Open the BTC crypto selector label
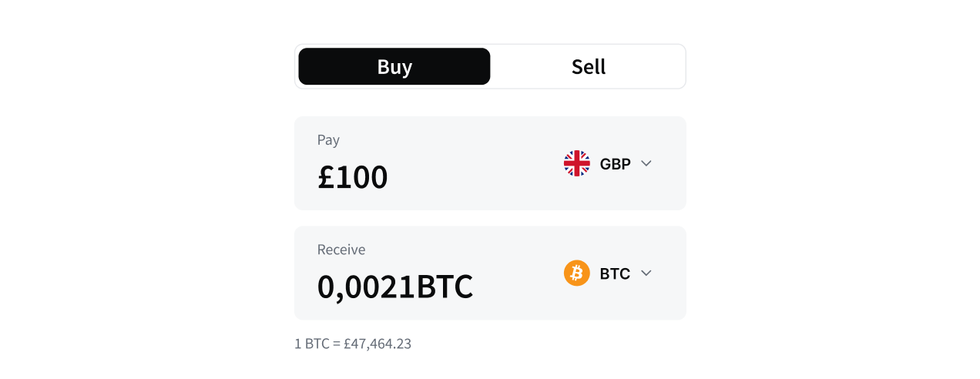The width and height of the screenshot is (980, 379). click(615, 273)
